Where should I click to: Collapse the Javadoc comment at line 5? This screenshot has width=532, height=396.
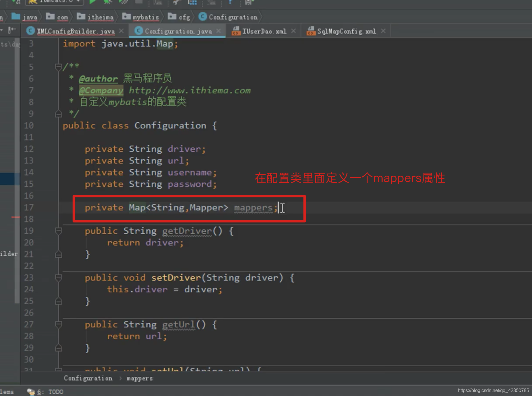[58, 67]
